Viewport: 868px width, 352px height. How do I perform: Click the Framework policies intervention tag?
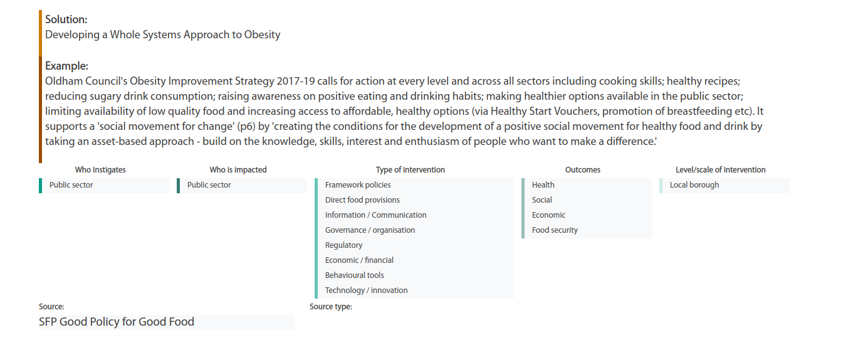[414, 185]
